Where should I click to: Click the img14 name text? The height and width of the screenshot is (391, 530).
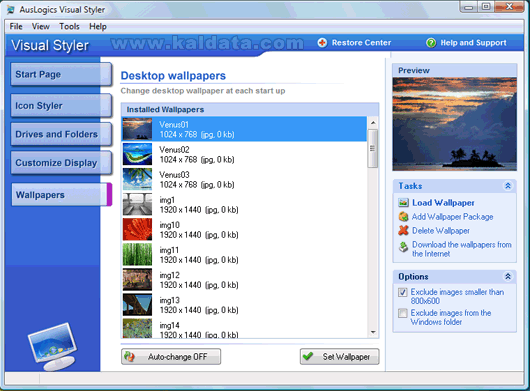[x=169, y=325]
